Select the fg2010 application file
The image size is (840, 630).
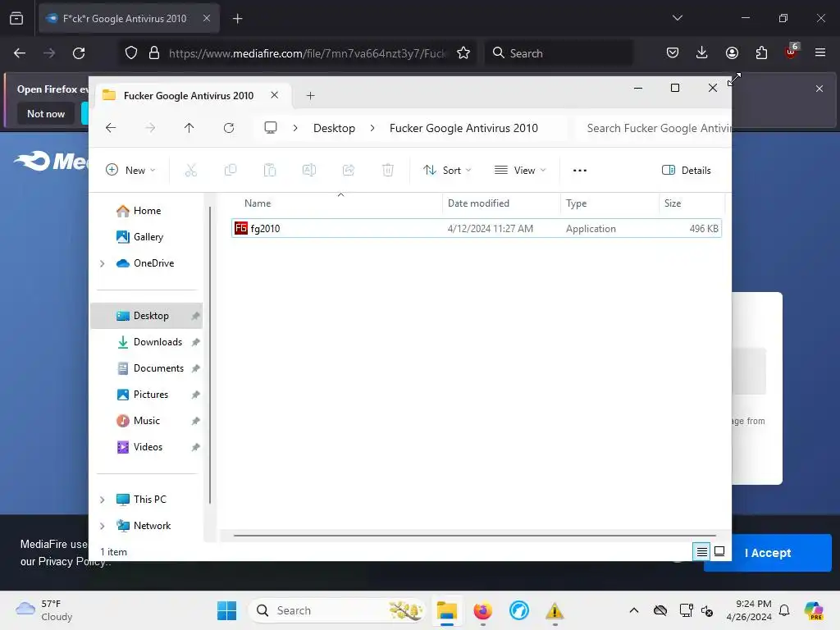(x=477, y=228)
